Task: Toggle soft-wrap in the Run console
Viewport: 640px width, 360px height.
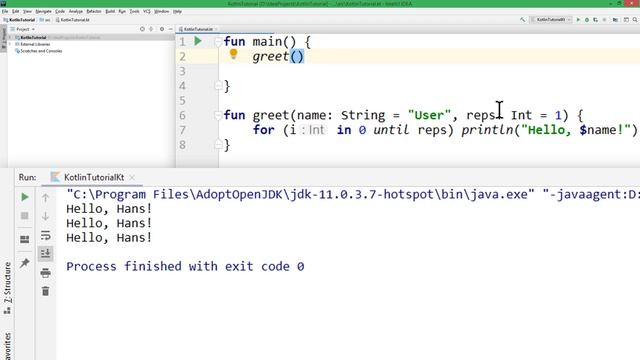Action: [x=45, y=235]
